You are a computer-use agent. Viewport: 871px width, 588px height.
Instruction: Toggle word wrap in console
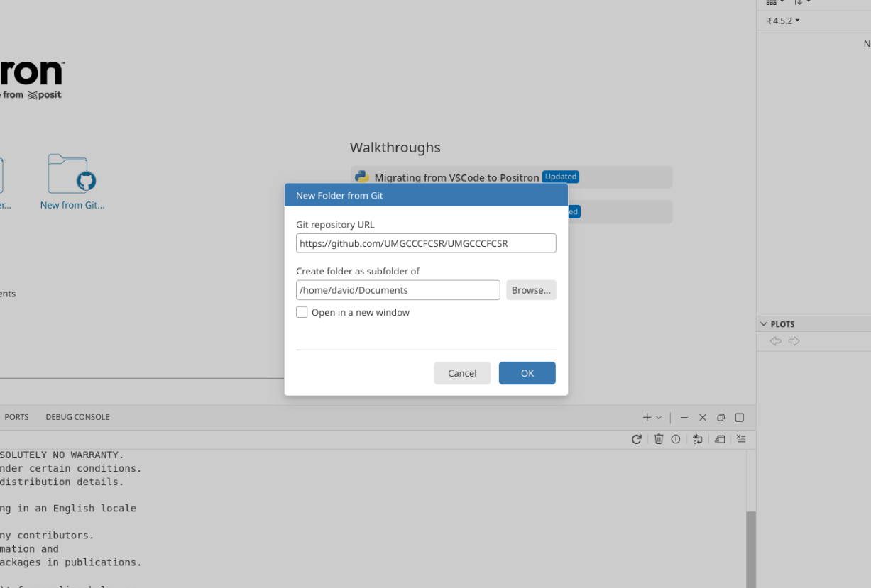[698, 439]
